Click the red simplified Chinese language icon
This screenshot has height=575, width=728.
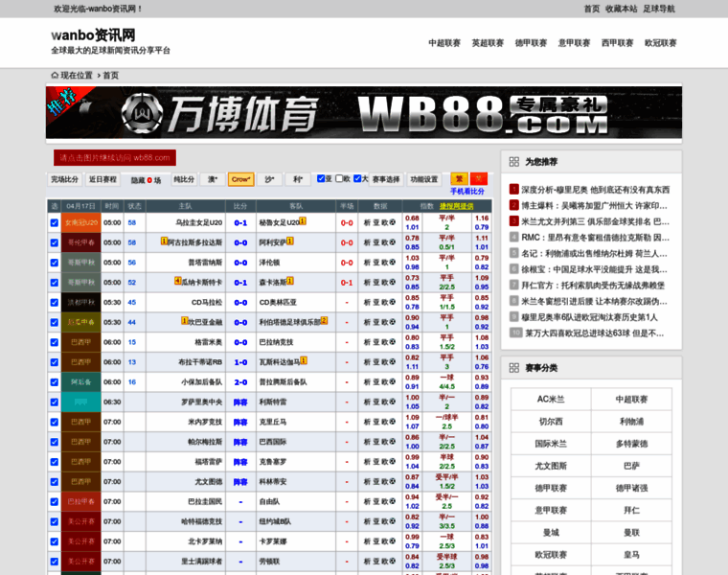[x=478, y=179]
